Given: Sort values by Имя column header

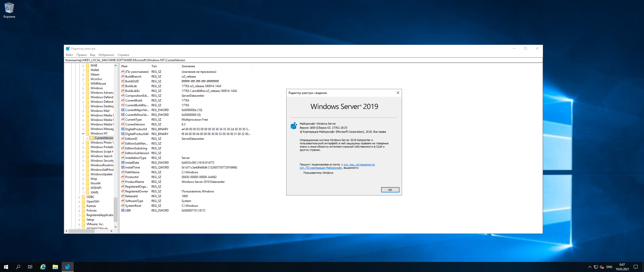Looking at the screenshot, I should point(135,66).
